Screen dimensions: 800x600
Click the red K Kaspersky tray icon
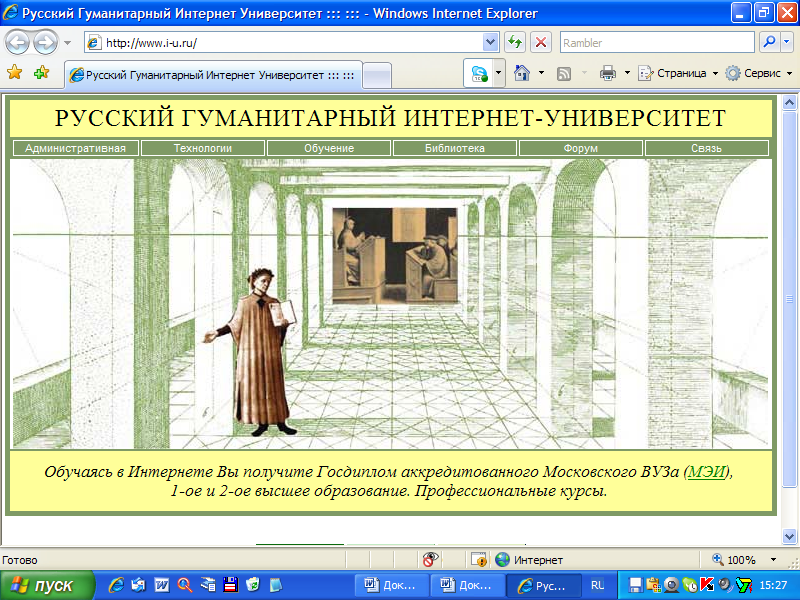[707, 585]
